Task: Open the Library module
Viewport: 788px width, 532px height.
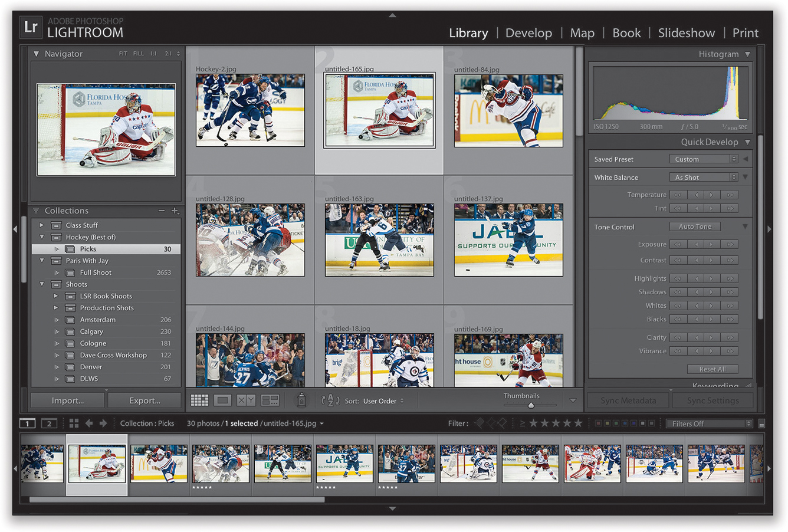Action: click(468, 33)
